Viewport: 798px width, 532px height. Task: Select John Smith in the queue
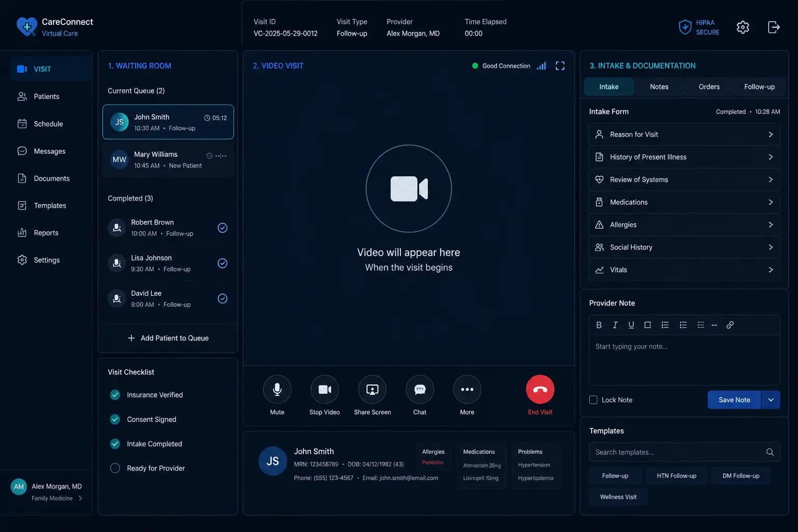click(168, 122)
